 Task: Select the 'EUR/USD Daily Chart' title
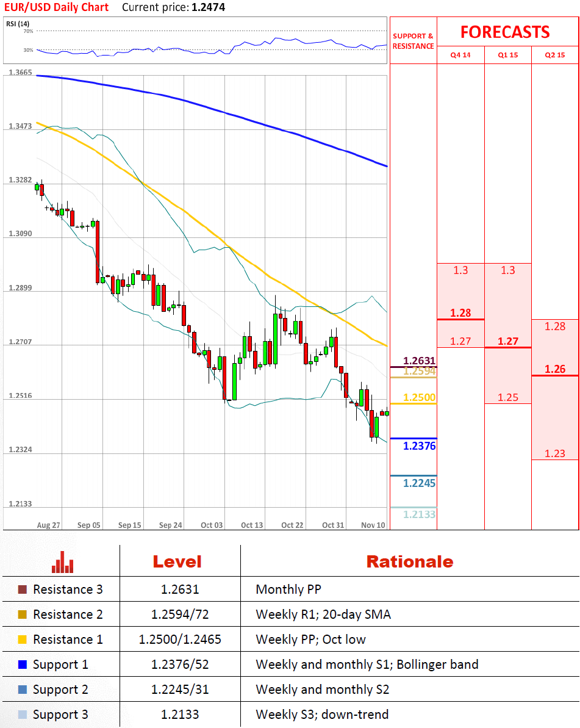coord(56,7)
